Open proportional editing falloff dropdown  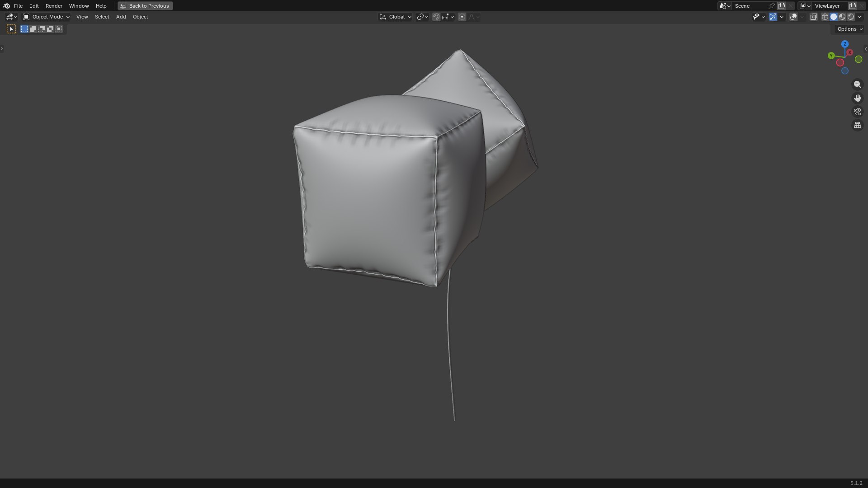click(x=474, y=17)
